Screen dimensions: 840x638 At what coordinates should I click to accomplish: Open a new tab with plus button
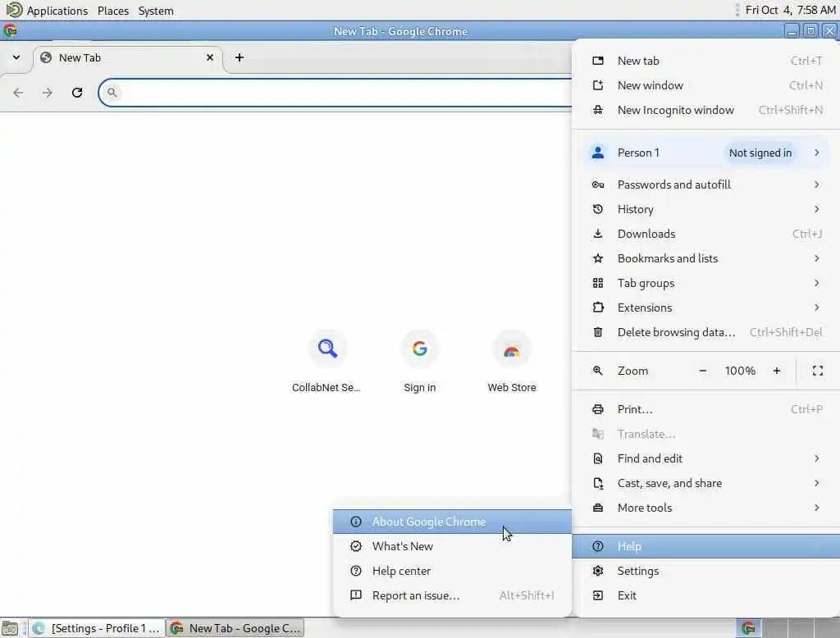coord(240,57)
